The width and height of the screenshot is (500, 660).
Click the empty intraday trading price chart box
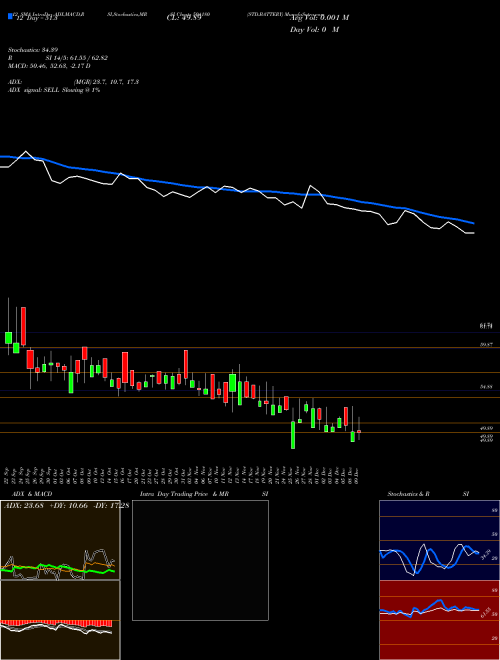point(200,560)
